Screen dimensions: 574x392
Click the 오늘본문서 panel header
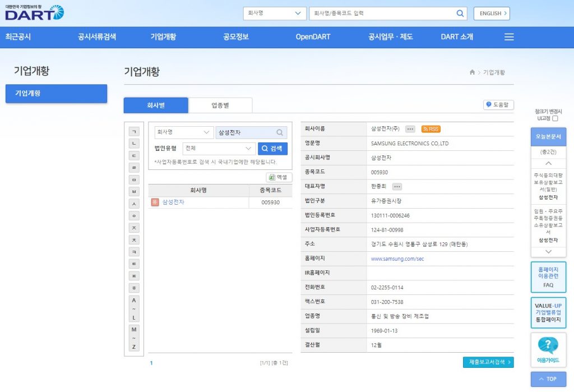(548, 137)
